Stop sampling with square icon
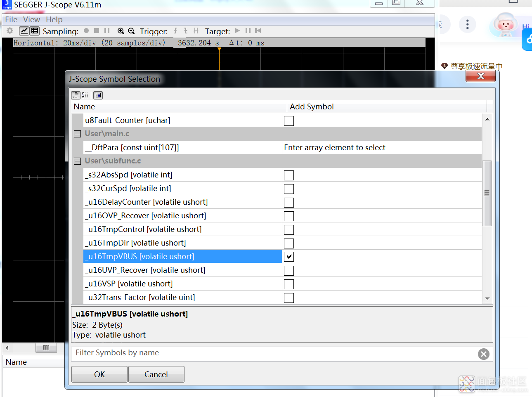Image resolution: width=532 pixels, height=397 pixels. click(x=97, y=31)
